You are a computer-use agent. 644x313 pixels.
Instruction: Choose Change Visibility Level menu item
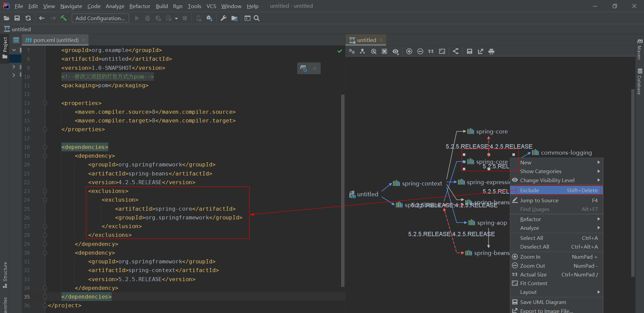tap(556, 180)
